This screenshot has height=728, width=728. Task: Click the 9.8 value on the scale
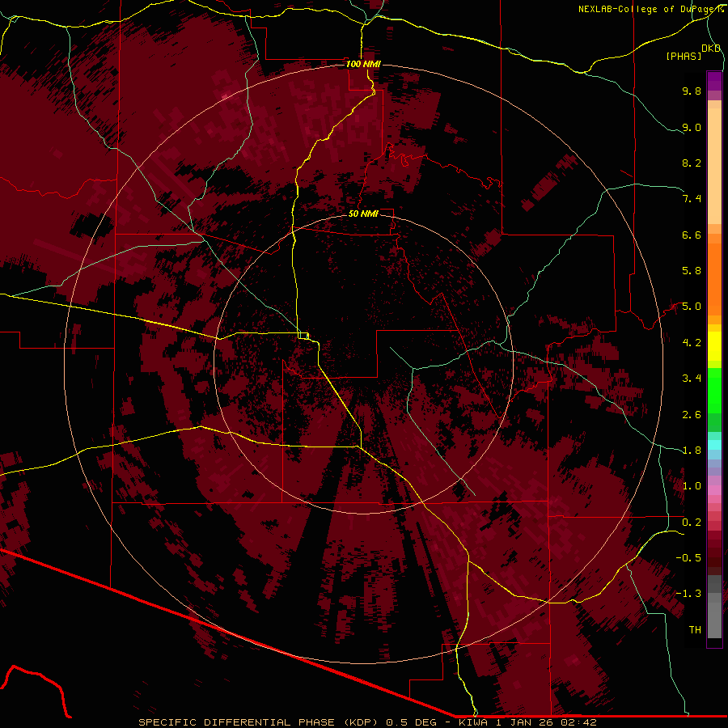pos(692,91)
